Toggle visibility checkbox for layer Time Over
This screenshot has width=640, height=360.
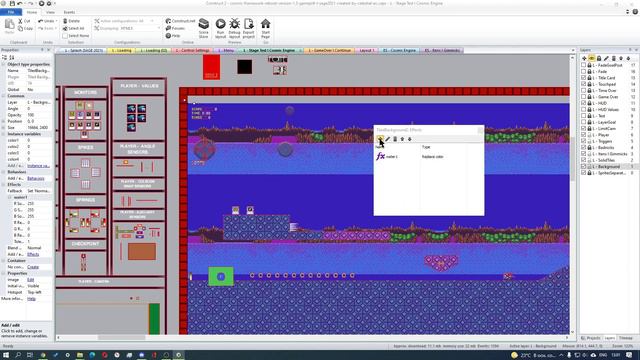584,90
